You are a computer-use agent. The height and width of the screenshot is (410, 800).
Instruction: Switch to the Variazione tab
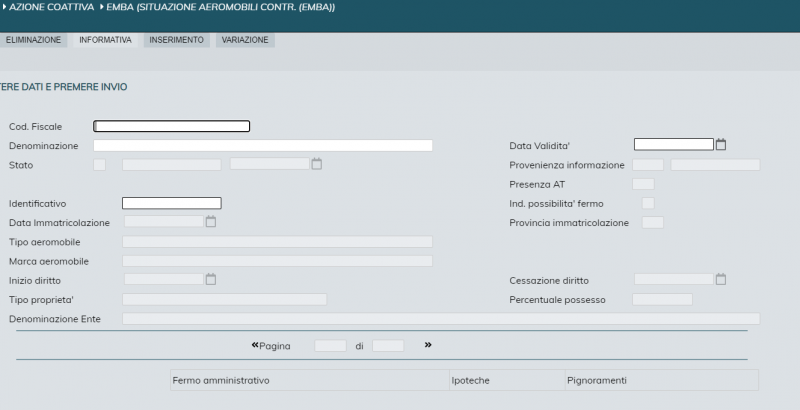245,40
